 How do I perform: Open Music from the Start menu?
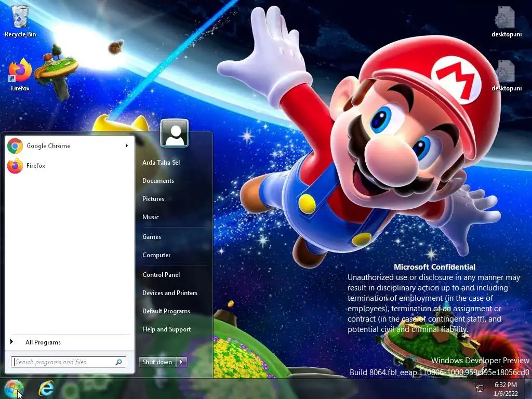[151, 217]
